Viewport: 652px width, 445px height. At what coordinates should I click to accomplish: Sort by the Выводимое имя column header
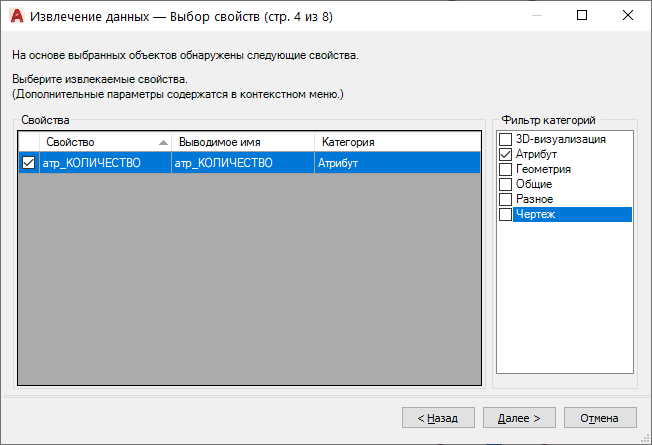point(243,142)
